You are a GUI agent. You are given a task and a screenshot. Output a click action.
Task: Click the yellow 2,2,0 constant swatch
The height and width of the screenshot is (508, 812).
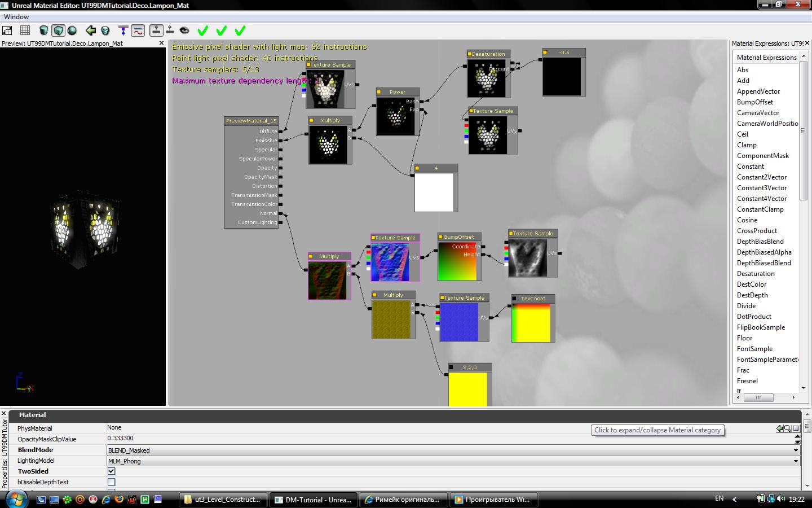(x=468, y=389)
